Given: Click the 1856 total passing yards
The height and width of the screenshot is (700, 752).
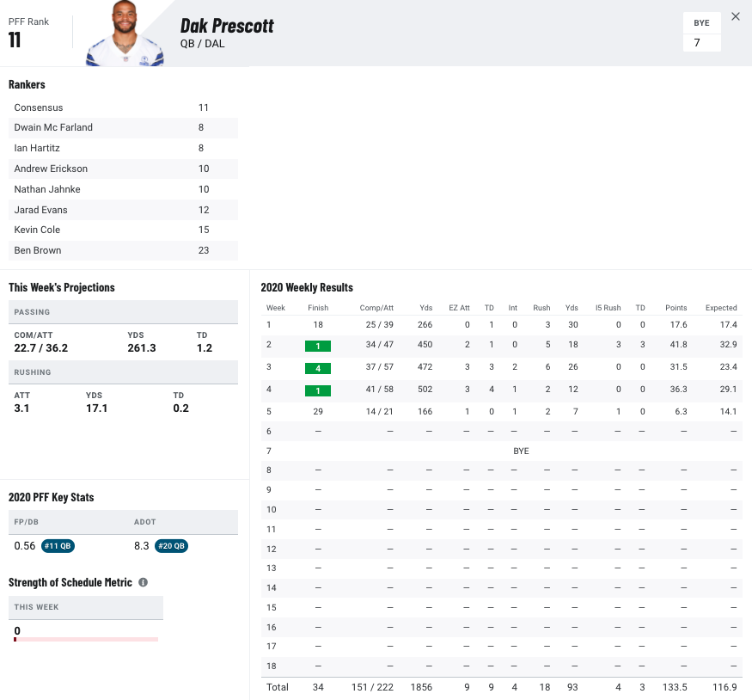Looking at the screenshot, I should pos(421,687).
